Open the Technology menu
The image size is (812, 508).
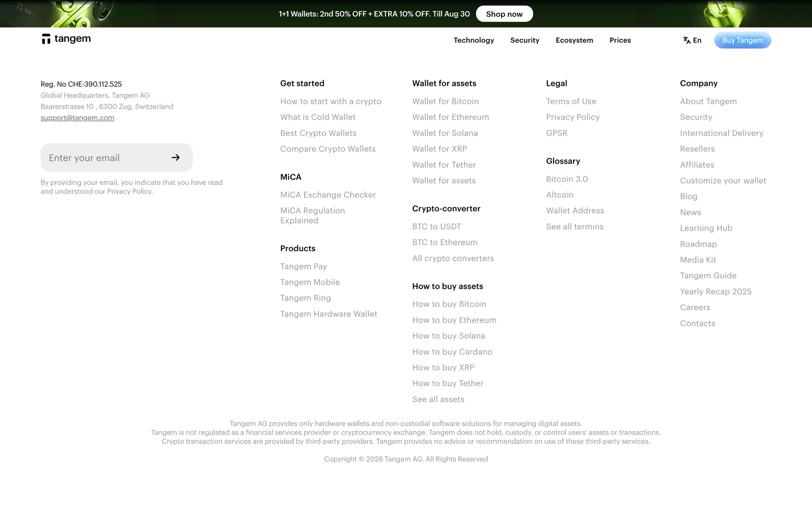(x=473, y=40)
